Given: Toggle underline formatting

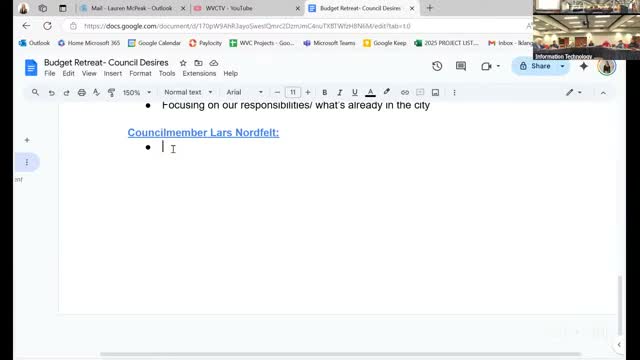Looking at the screenshot, I should (x=354, y=93).
